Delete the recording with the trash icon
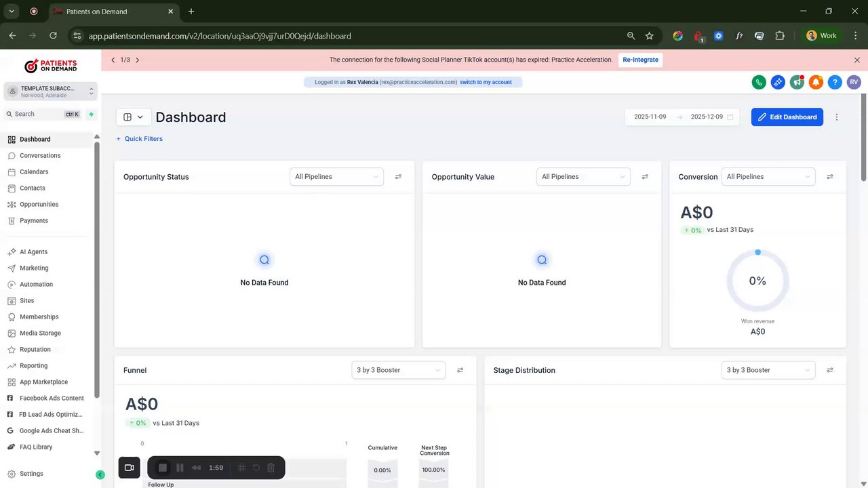This screenshot has width=868, height=488. [x=271, y=468]
